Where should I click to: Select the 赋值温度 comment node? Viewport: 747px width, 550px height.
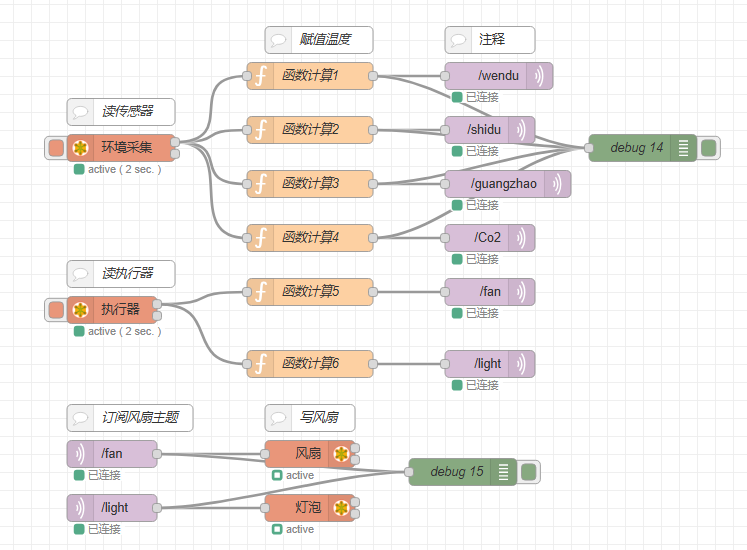(319, 40)
